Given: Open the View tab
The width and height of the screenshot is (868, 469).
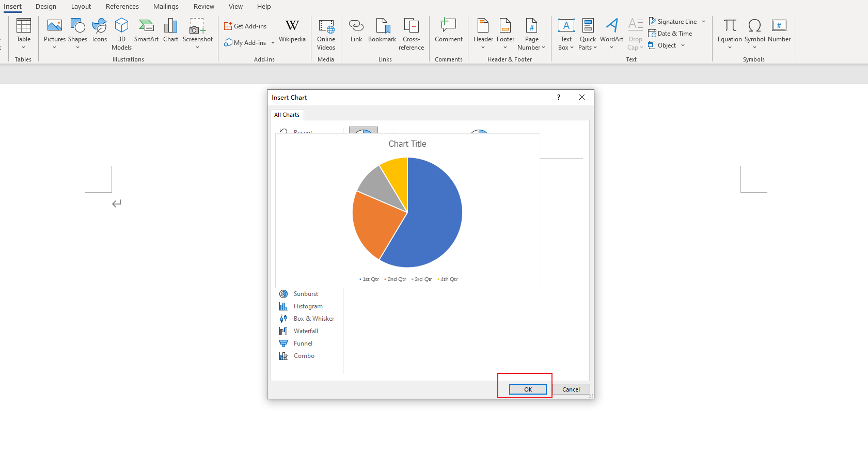Looking at the screenshot, I should point(235,6).
